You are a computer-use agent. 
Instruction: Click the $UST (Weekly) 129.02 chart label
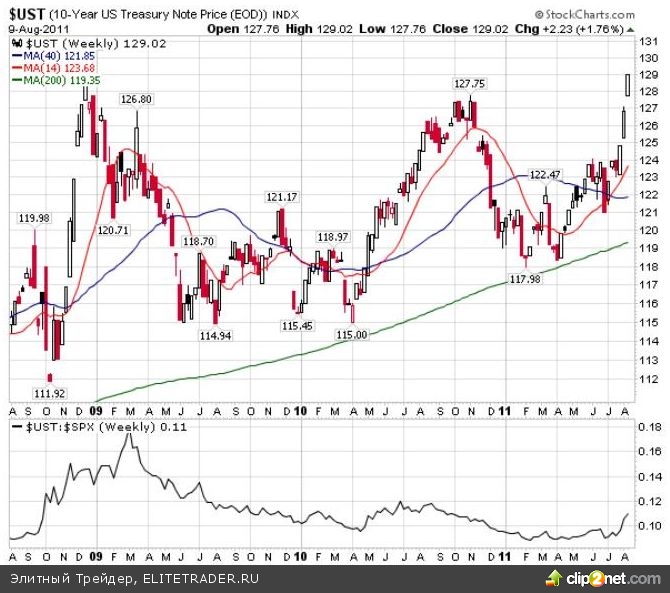(89, 44)
